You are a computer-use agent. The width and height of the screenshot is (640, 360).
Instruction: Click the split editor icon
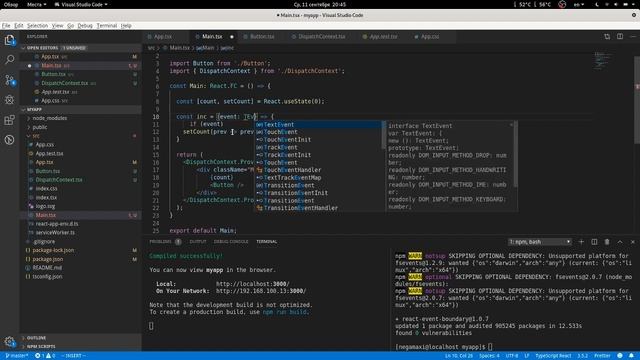tap(620, 36)
